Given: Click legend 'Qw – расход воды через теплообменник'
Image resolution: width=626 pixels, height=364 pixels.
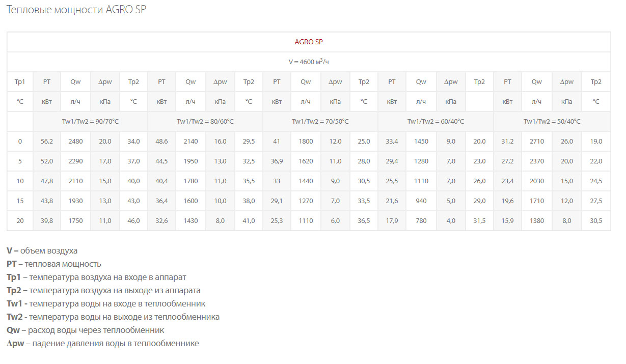Looking at the screenshot, I should pyautogui.click(x=86, y=330).
